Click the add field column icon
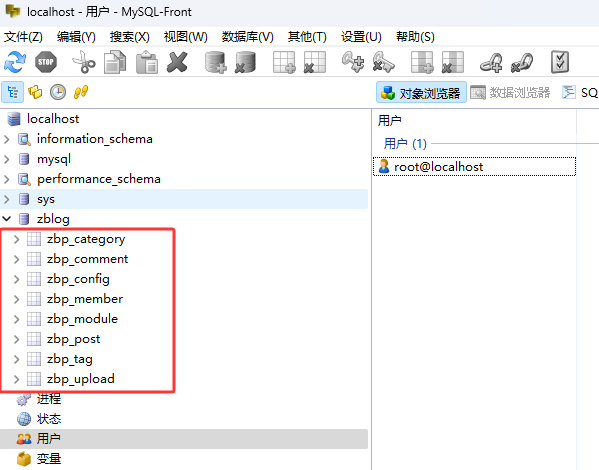The image size is (599, 470). (422, 62)
